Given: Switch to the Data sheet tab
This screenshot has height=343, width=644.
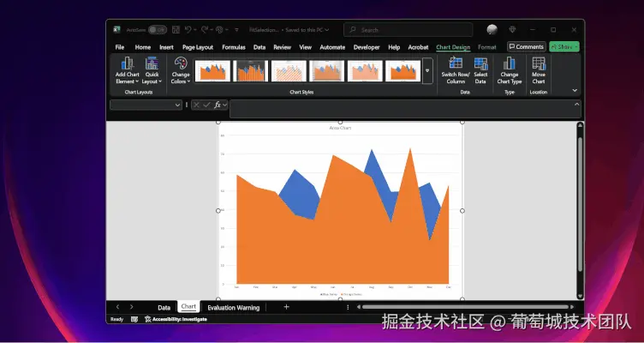Looking at the screenshot, I should (x=164, y=307).
